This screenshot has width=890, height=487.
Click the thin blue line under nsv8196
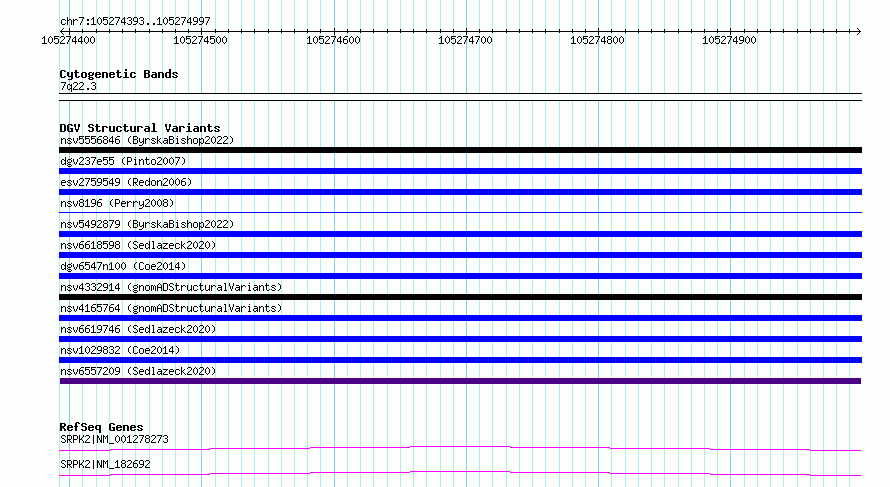460,213
